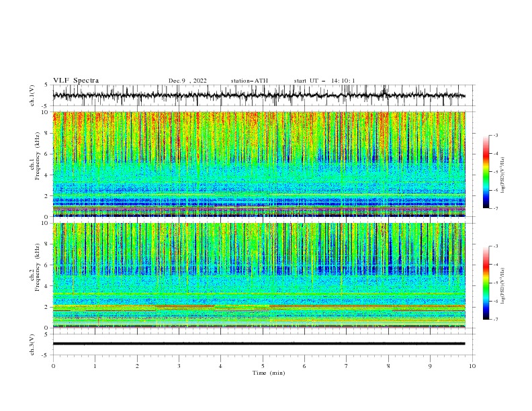Click the time axis tick label "10"
Screen dimensions: 532x411
pos(472,366)
